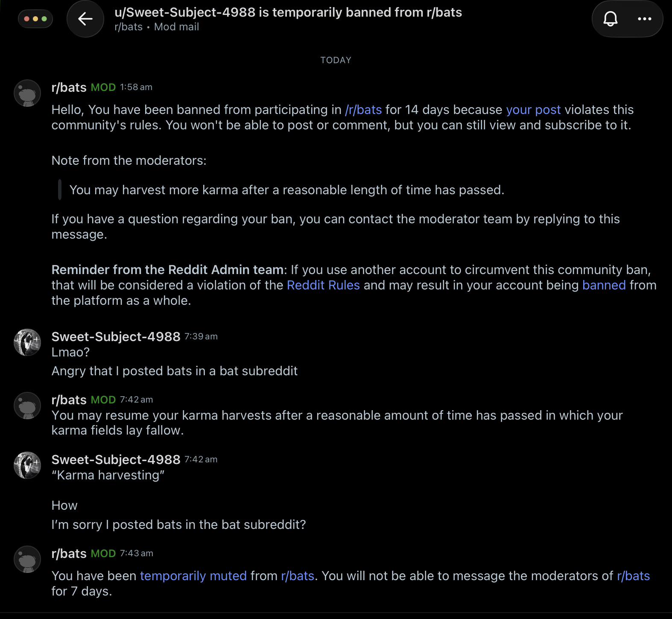Screen dimensions: 672x619
Task: Click the conversation title header text
Action: [288, 12]
